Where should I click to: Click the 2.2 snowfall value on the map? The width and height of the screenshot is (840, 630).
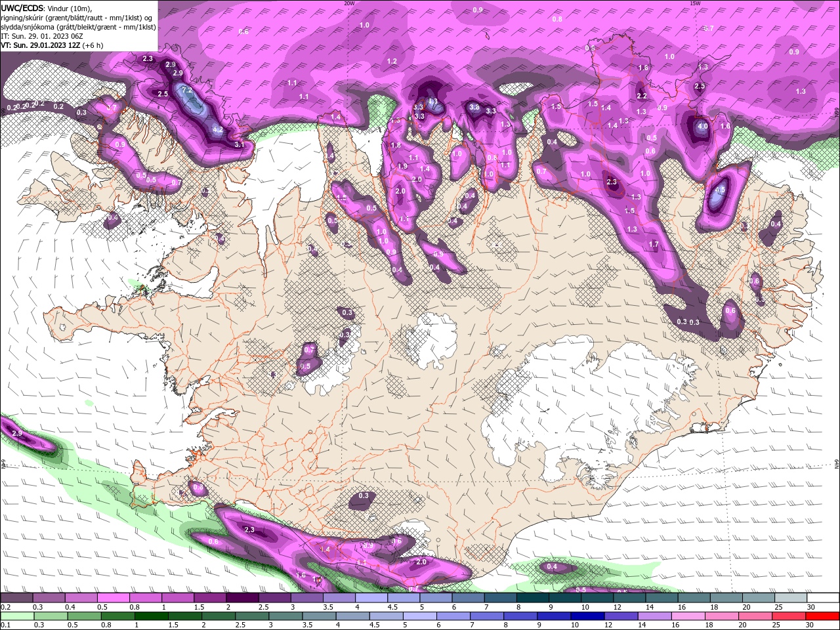pyautogui.click(x=642, y=96)
